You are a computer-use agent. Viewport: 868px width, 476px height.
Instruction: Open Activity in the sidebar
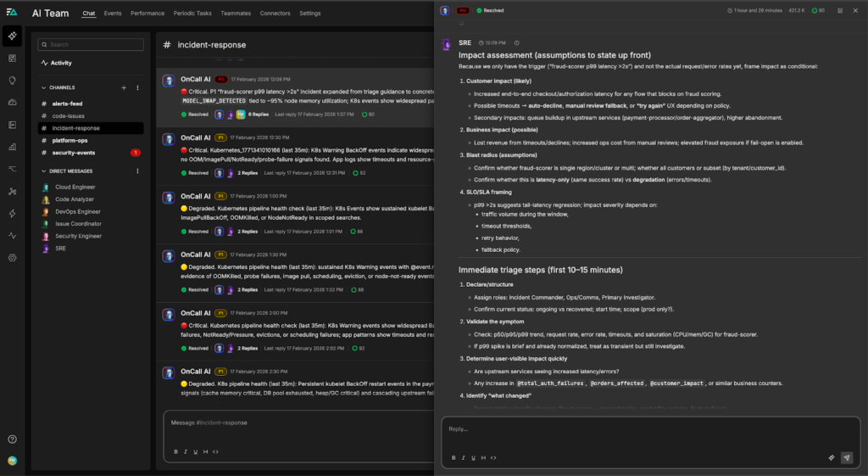click(60, 63)
